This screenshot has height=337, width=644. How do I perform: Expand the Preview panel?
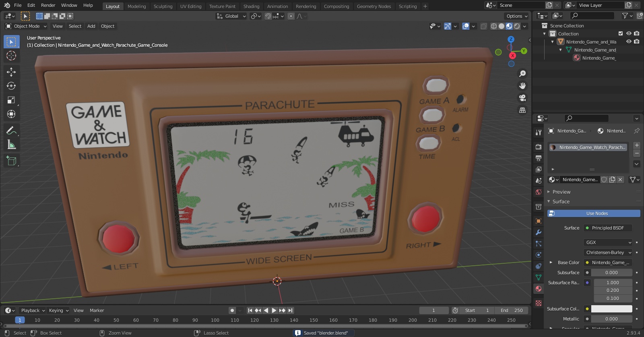561,192
